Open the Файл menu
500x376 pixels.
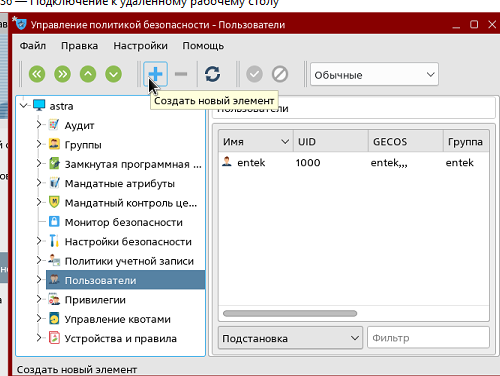point(33,46)
